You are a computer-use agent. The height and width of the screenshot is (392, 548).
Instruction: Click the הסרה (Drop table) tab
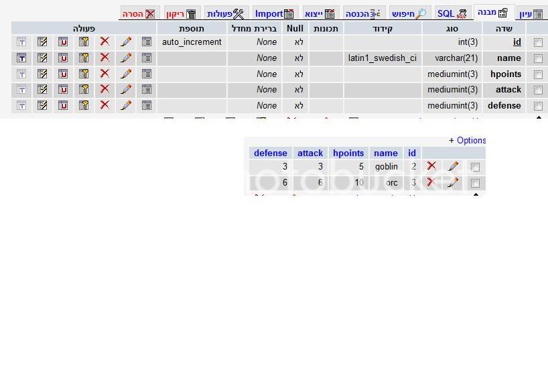pyautogui.click(x=139, y=13)
